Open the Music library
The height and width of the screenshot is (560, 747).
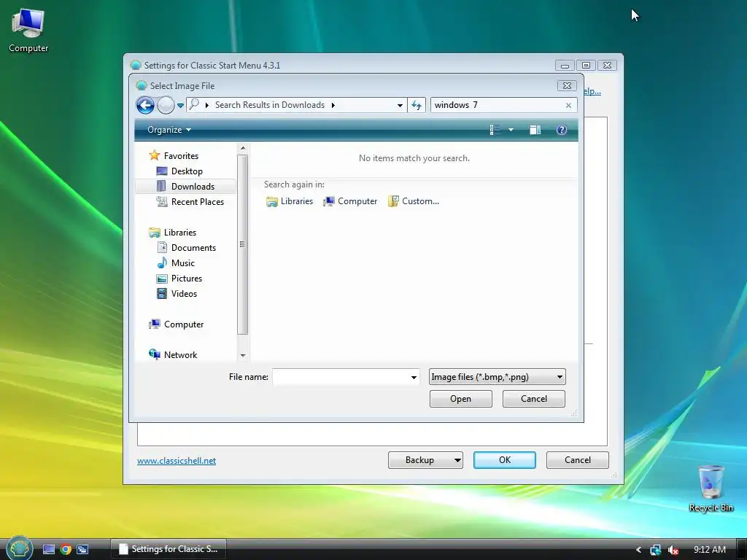183,262
